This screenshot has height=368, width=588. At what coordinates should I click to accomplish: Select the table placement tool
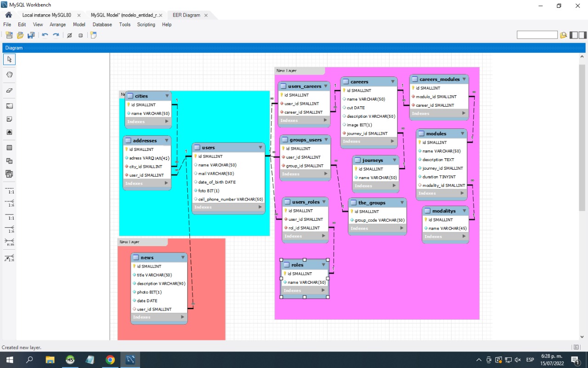(9, 147)
